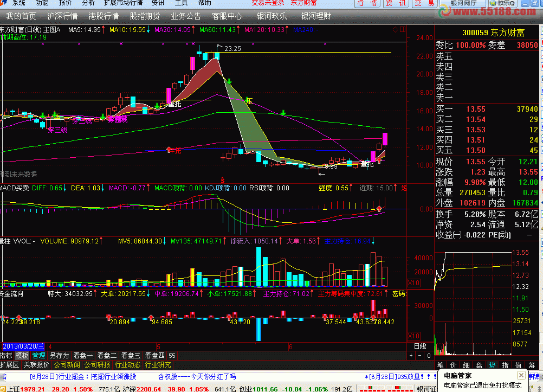Open the 报价 menu
Viewport: 543px width, 392px height.
(x=65, y=3)
